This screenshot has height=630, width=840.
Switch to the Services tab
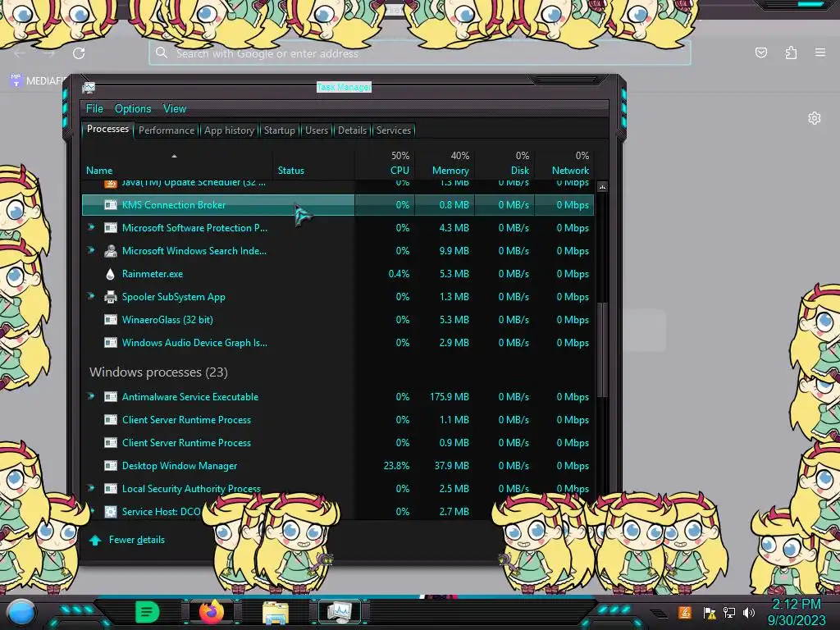tap(393, 130)
